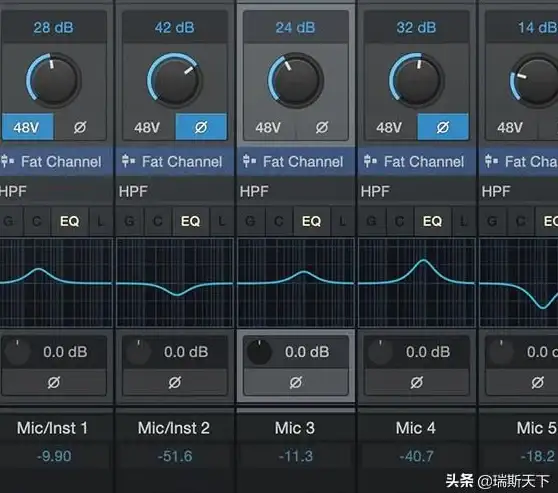Open Fat Channel on Mic 3

point(295,162)
